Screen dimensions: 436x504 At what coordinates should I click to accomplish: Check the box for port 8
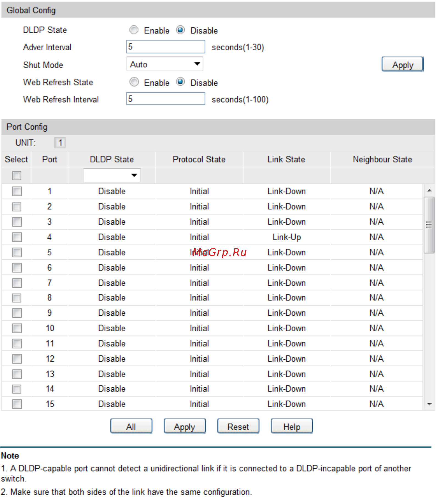tap(17, 298)
